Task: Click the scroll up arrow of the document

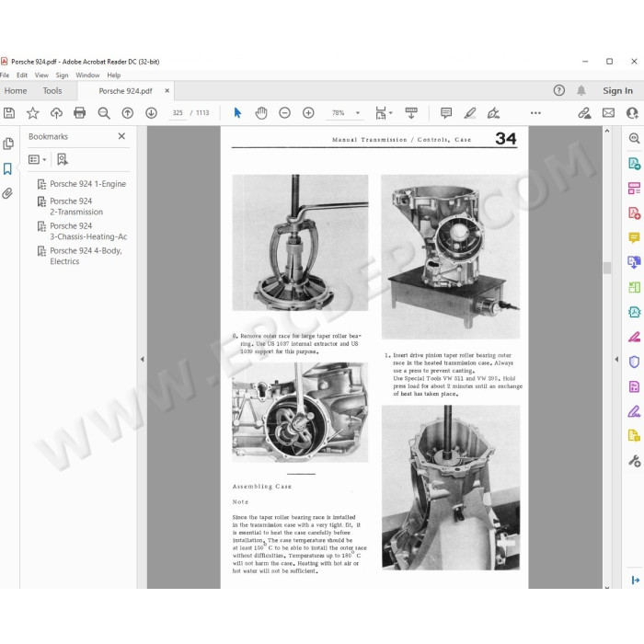Action: pos(607,131)
